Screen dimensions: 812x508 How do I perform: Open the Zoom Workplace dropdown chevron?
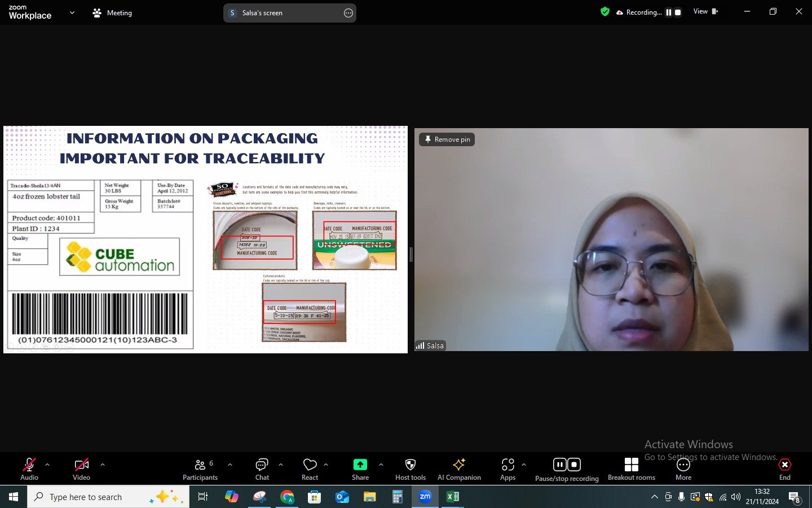click(x=72, y=12)
